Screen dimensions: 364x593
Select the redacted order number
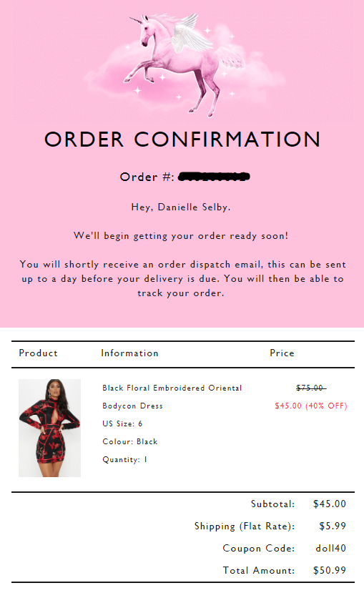[x=214, y=177]
